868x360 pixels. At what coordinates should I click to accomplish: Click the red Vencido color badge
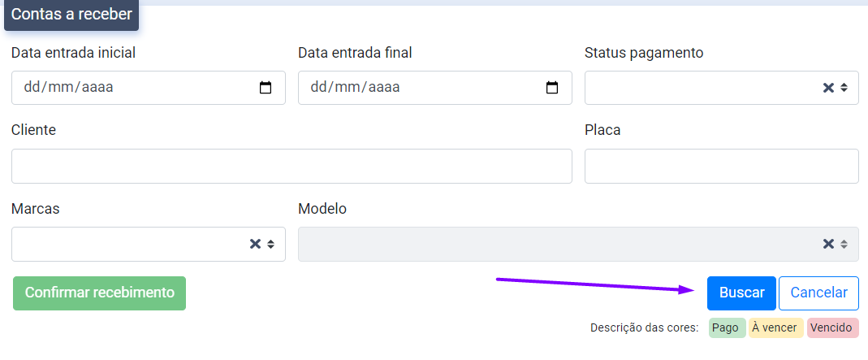click(x=832, y=328)
